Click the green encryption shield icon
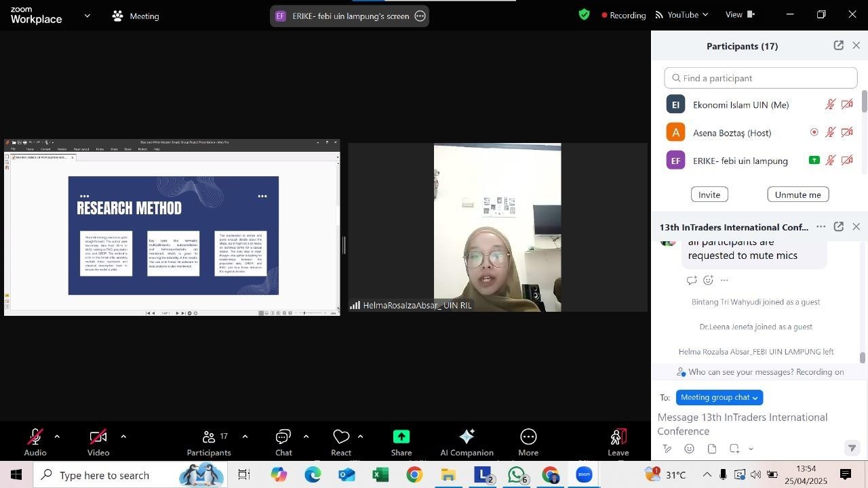Image resolution: width=868 pixels, height=488 pixels. click(584, 14)
